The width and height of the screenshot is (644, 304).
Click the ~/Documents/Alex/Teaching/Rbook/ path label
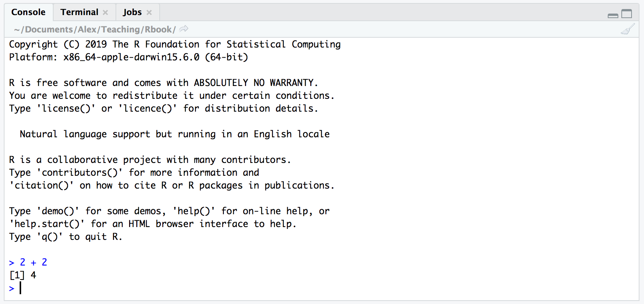[95, 29]
